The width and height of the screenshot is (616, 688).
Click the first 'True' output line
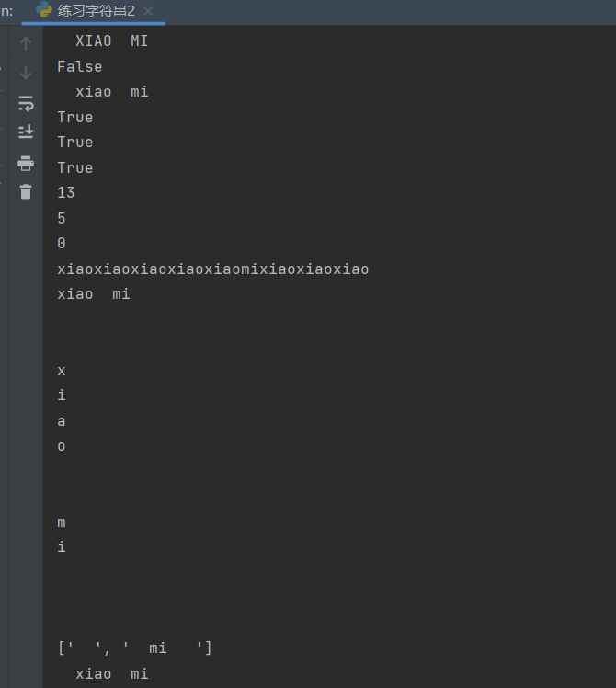click(x=74, y=117)
